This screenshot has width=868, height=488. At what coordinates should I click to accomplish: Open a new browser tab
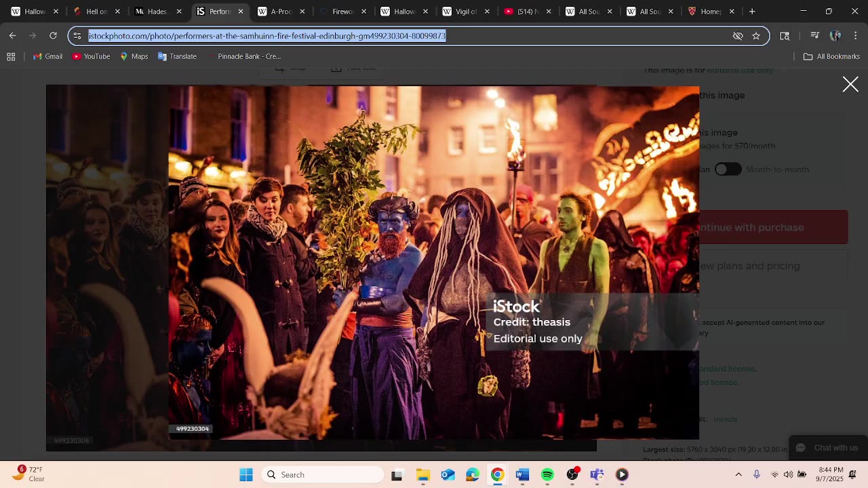[x=752, y=11]
